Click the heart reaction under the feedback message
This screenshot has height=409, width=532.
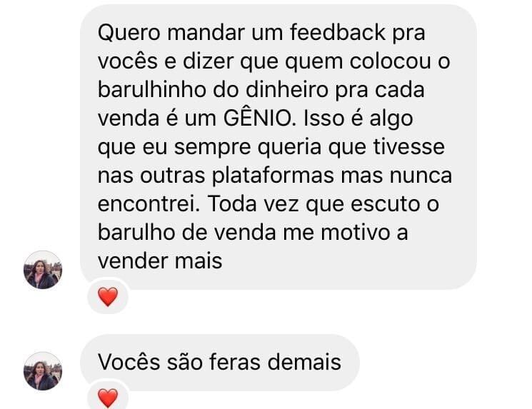[108, 296]
